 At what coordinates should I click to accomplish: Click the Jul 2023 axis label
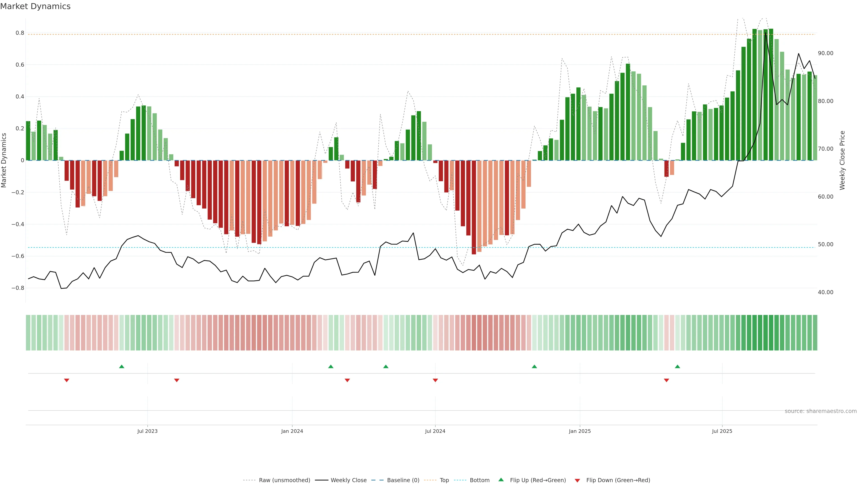[x=147, y=431]
